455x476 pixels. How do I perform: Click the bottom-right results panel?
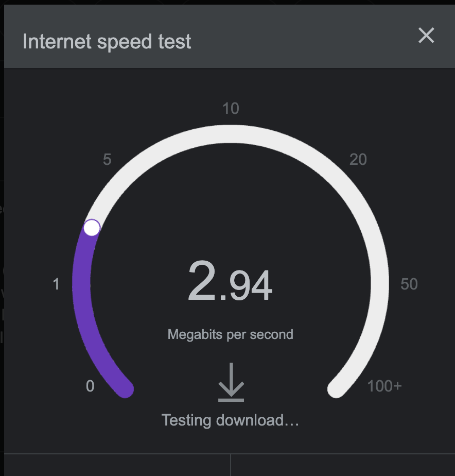pyautogui.click(x=343, y=465)
